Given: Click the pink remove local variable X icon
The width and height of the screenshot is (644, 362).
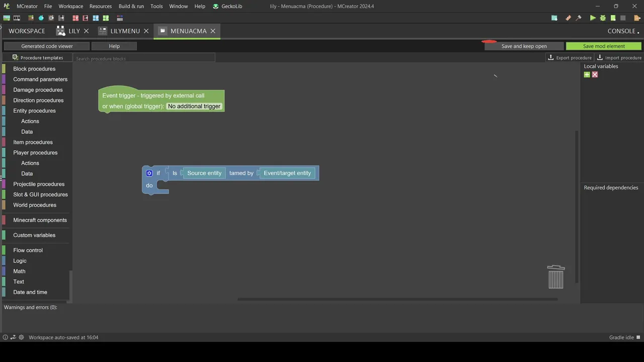Looking at the screenshot, I should (595, 74).
